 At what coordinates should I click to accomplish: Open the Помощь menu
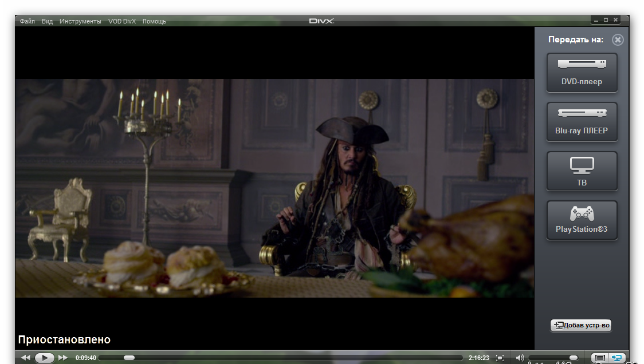click(154, 21)
